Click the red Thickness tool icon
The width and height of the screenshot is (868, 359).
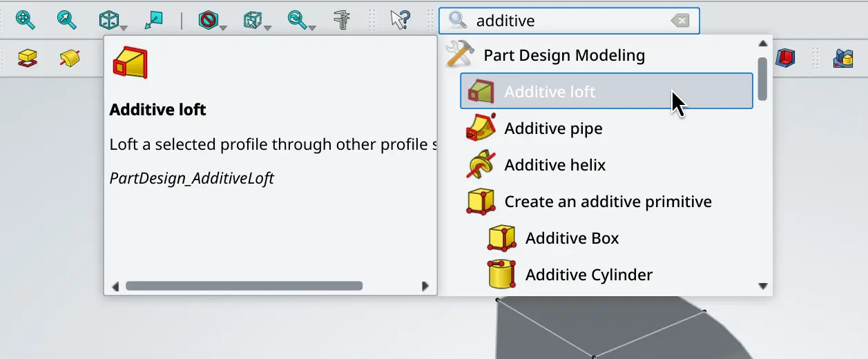[x=785, y=58]
